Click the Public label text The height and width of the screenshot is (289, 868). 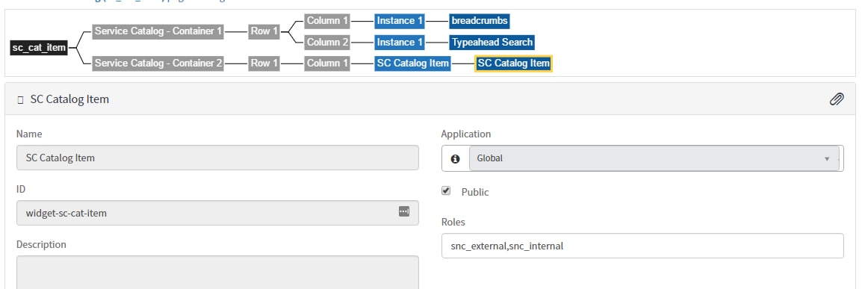point(475,192)
